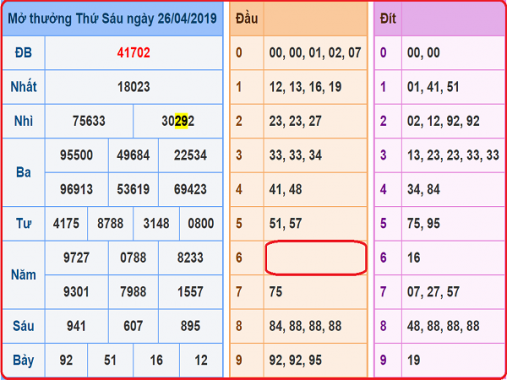Select Đít row 5 values '75, 95'
This screenshot has width=507, height=380.
(423, 224)
